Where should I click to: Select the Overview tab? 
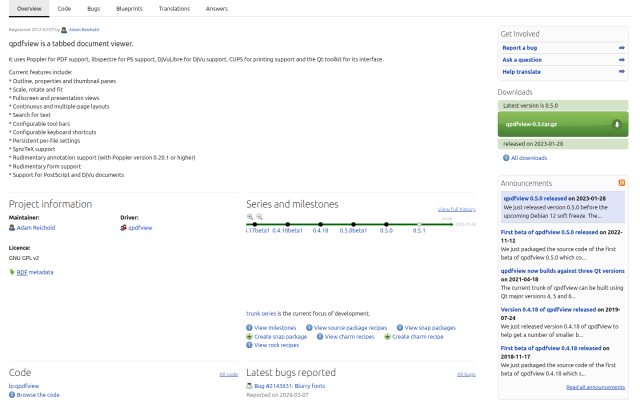click(x=29, y=9)
